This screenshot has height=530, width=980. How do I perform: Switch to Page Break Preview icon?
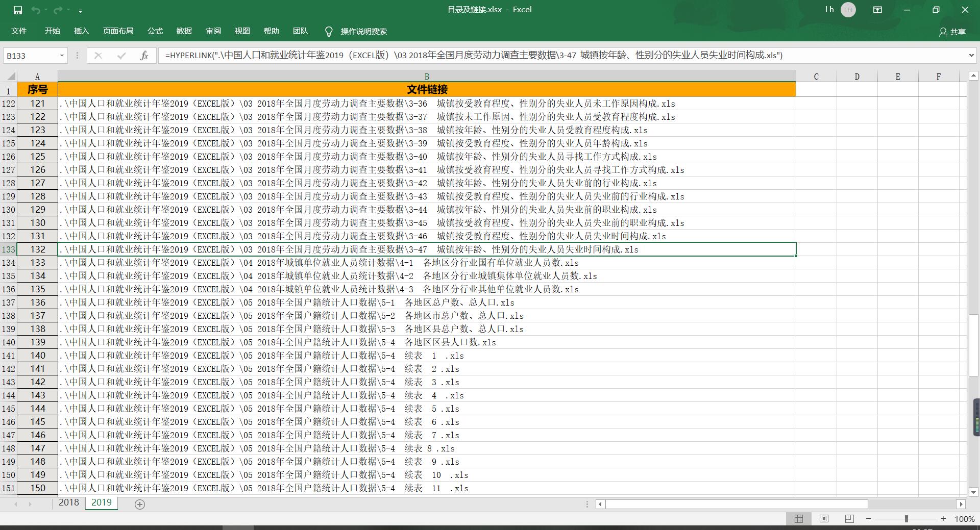[x=849, y=519]
